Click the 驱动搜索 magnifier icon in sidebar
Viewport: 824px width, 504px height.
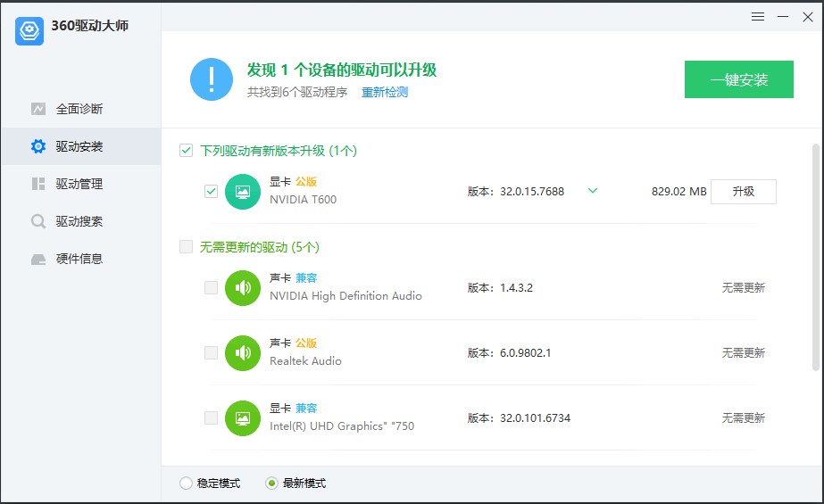[x=38, y=221]
